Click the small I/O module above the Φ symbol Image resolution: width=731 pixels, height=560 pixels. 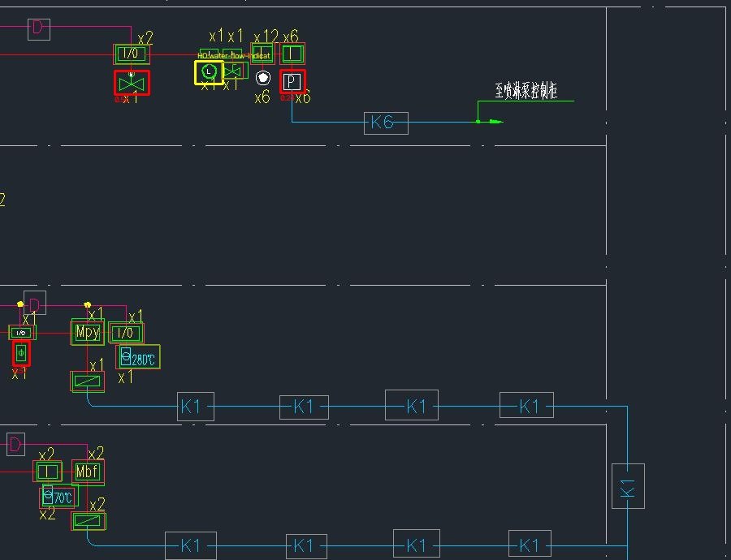point(21,333)
